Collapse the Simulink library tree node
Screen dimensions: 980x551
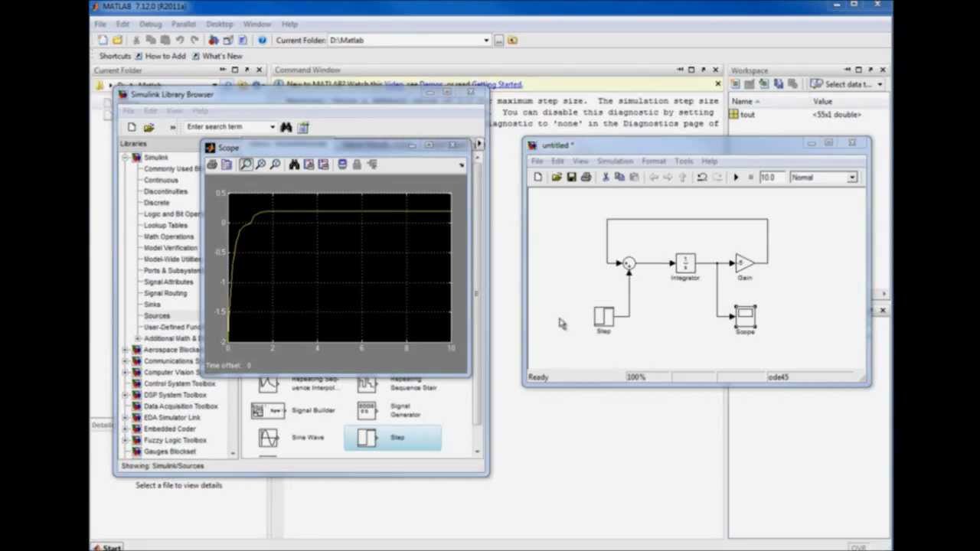[126, 158]
